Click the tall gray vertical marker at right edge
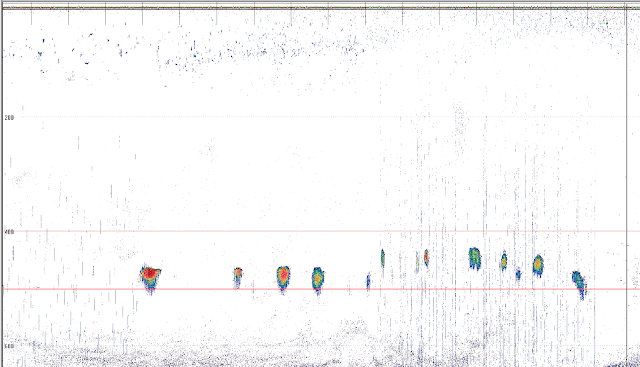 tap(627, 184)
